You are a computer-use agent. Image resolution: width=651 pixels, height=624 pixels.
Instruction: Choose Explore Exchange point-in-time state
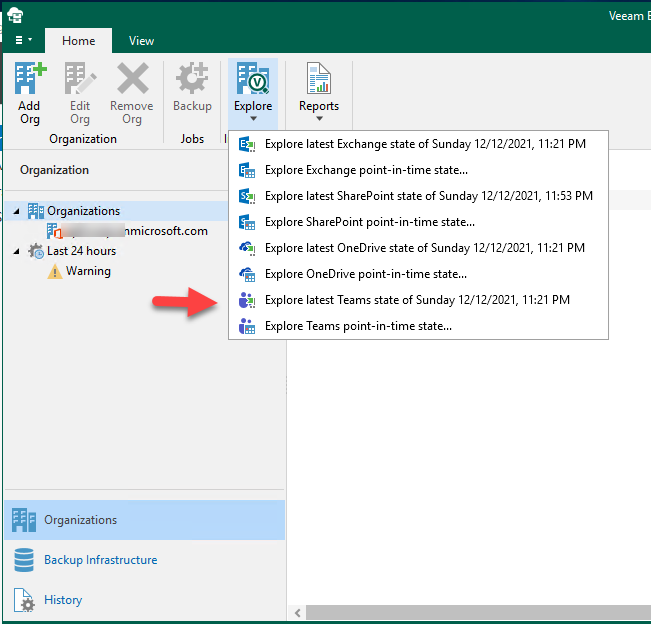366,170
